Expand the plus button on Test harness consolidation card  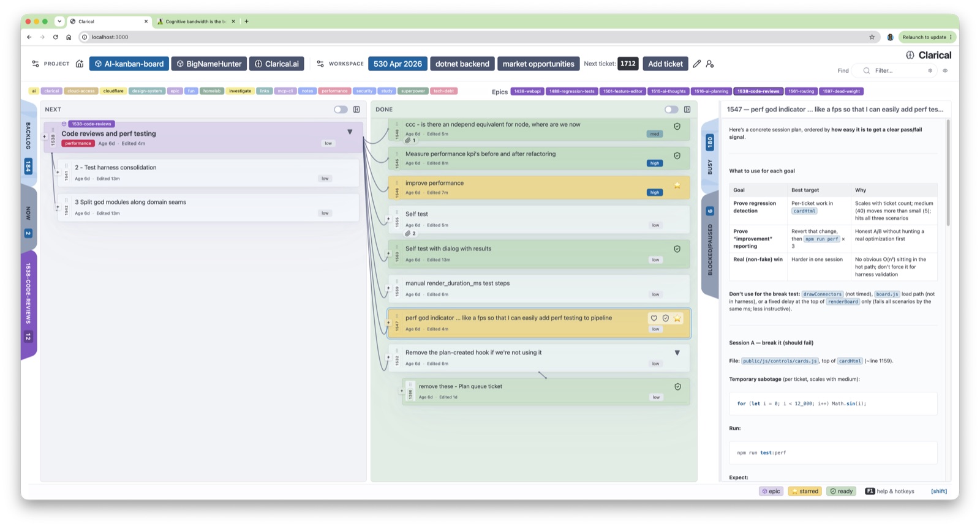[58, 173]
